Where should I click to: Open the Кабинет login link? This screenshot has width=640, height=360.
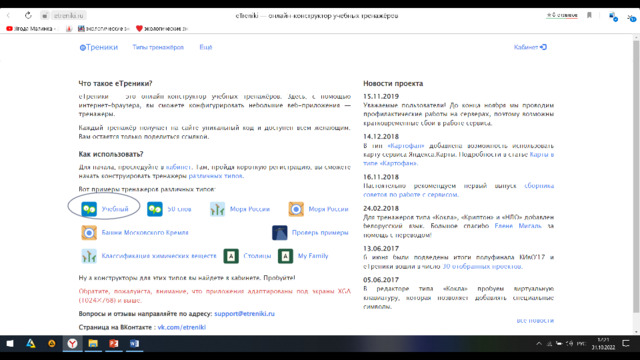click(530, 47)
